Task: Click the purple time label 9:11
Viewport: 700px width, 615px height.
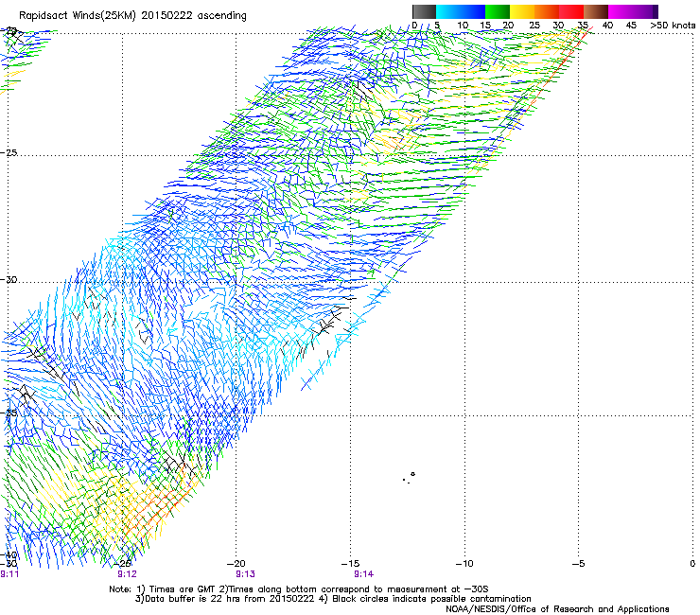Action: 9,574
